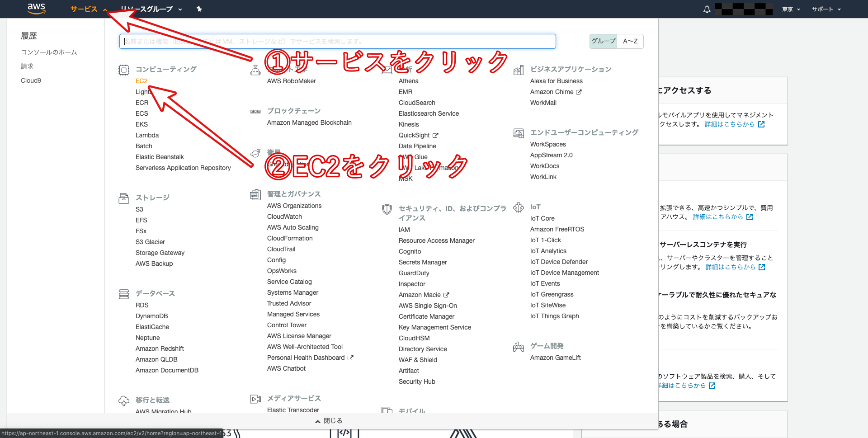Open the CloudWatch service link
This screenshot has width=868, height=438.
[x=284, y=217]
